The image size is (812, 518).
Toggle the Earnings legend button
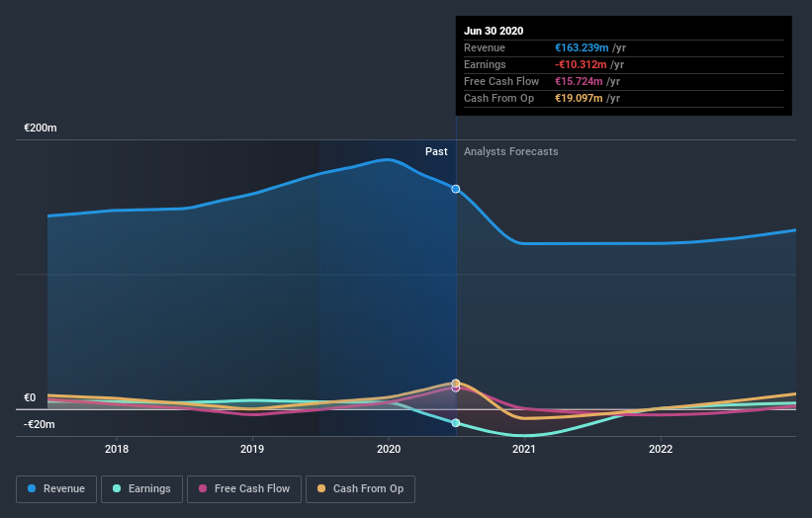[x=141, y=489]
